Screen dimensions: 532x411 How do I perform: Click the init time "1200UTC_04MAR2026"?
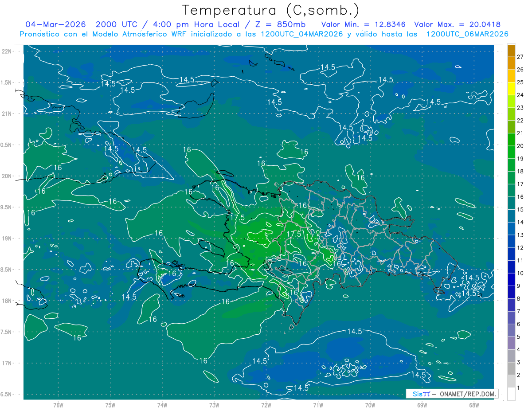point(301,34)
